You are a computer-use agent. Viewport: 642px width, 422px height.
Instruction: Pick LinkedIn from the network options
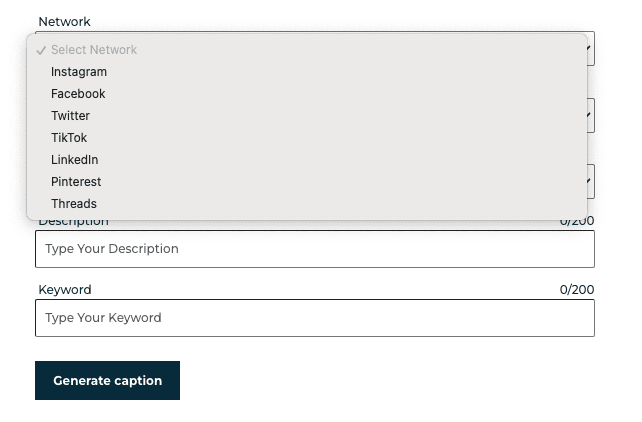[x=75, y=160]
